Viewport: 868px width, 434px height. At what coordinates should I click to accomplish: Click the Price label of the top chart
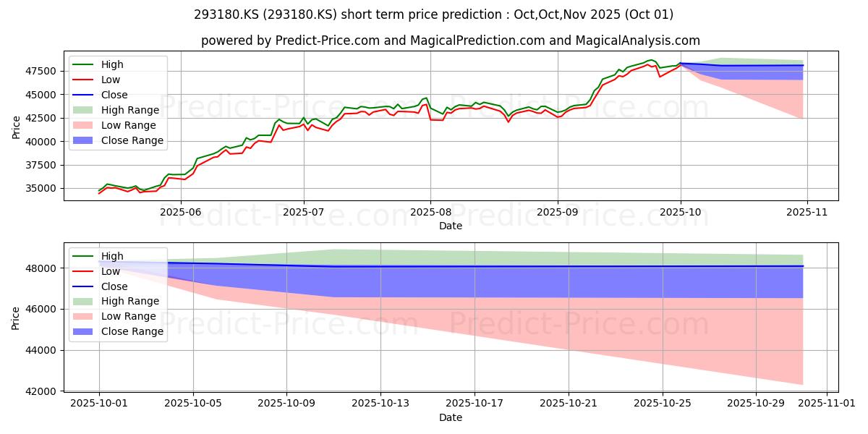tap(17, 127)
